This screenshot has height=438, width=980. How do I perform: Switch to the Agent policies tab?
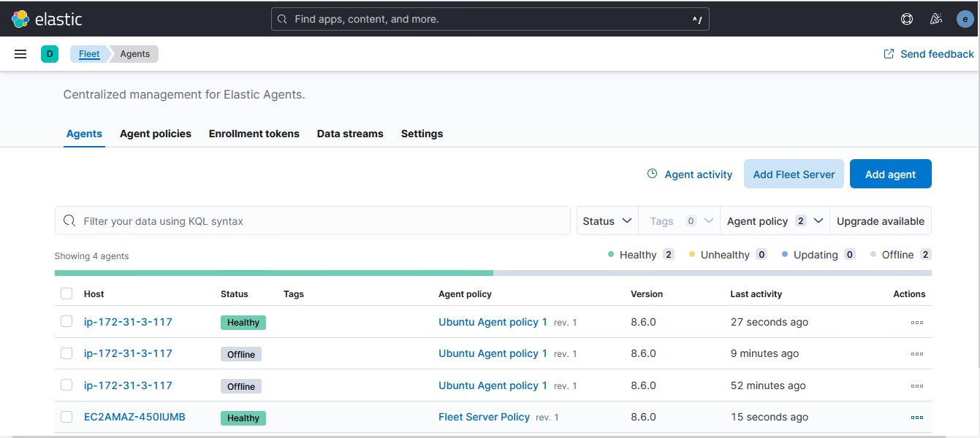(x=155, y=134)
